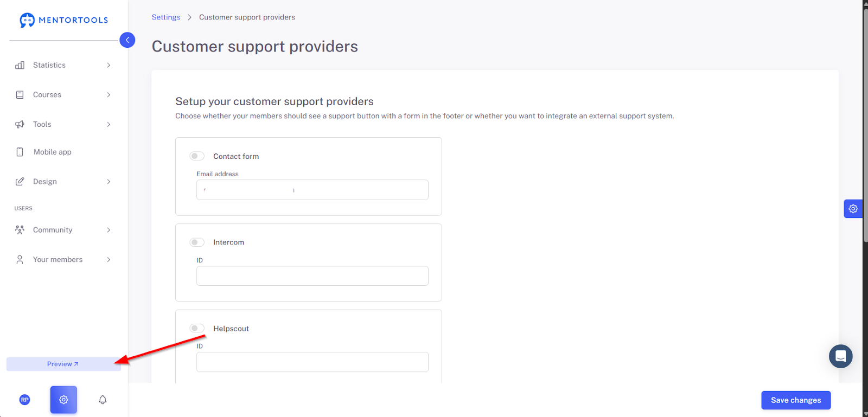This screenshot has width=868, height=417.
Task: Click the Intercom ID input field
Action: 312,276
